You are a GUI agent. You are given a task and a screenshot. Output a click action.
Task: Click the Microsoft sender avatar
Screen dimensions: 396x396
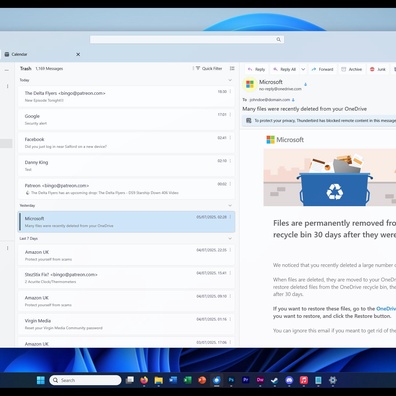click(x=250, y=85)
